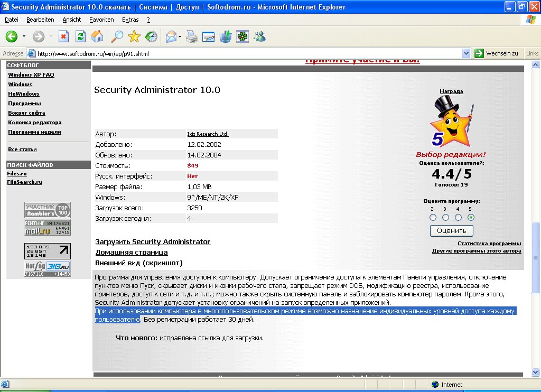
Task: Click the Mail envelope toolbar icon
Action: coord(171,36)
